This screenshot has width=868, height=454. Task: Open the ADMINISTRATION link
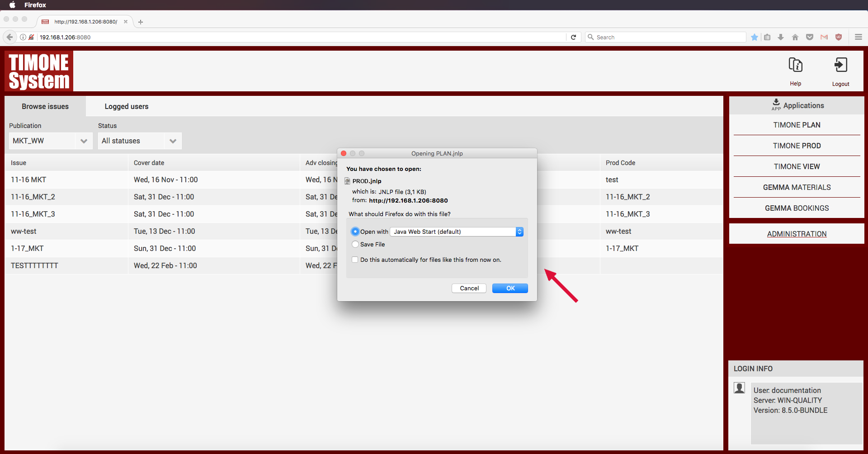[x=797, y=234]
